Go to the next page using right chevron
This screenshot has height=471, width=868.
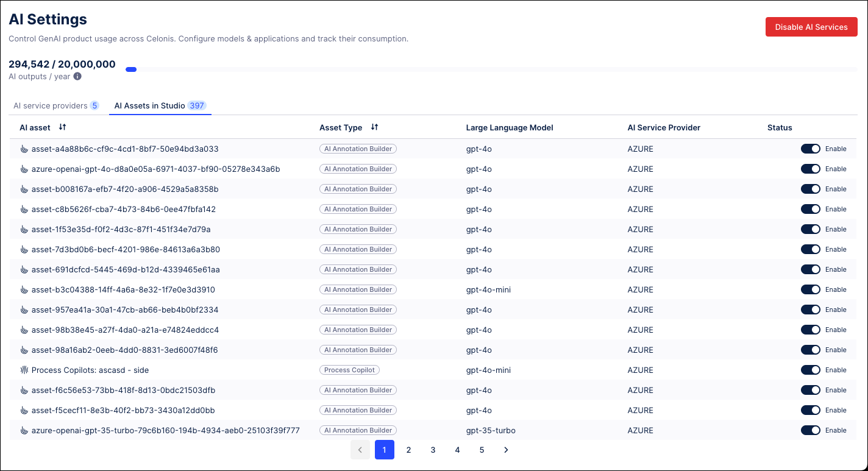pos(506,450)
